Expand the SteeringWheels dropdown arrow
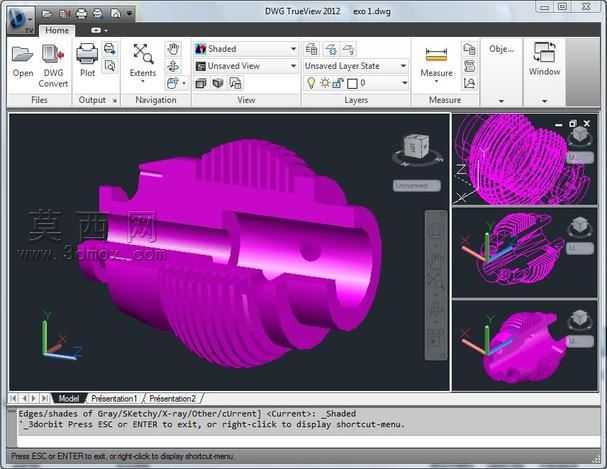Screen dimensions: 607x469 tap(184, 83)
